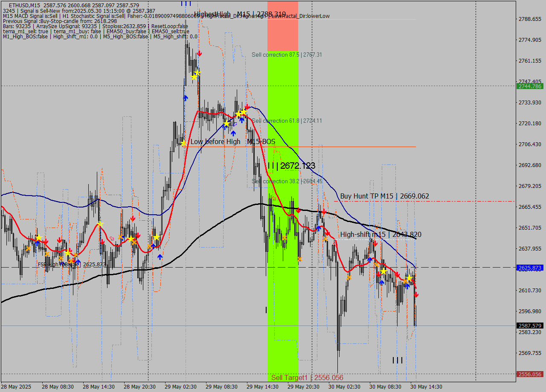546x392 pixels.
Task: Click the 'I I I' marker at the top of chart
Action: tap(186, 3)
